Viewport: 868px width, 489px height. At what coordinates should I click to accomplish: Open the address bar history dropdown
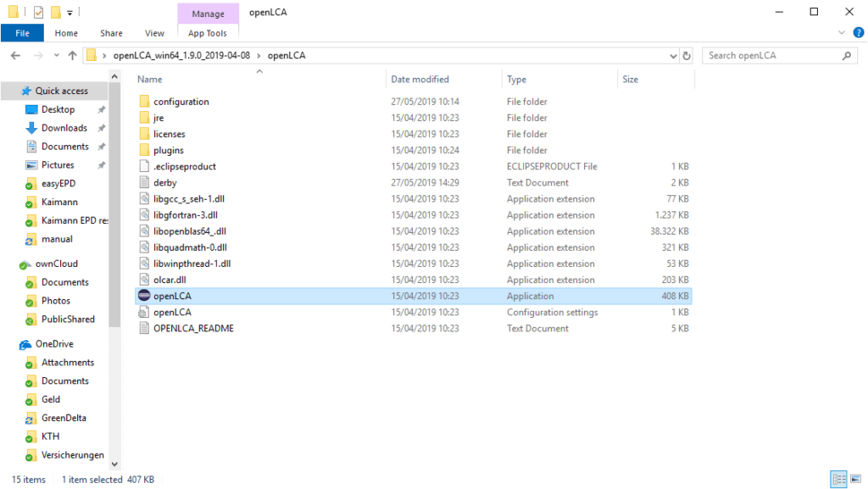pos(671,56)
